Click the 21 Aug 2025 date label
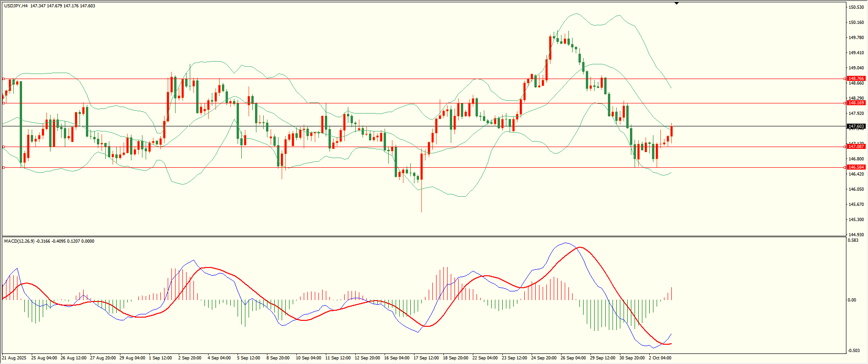 14,358
